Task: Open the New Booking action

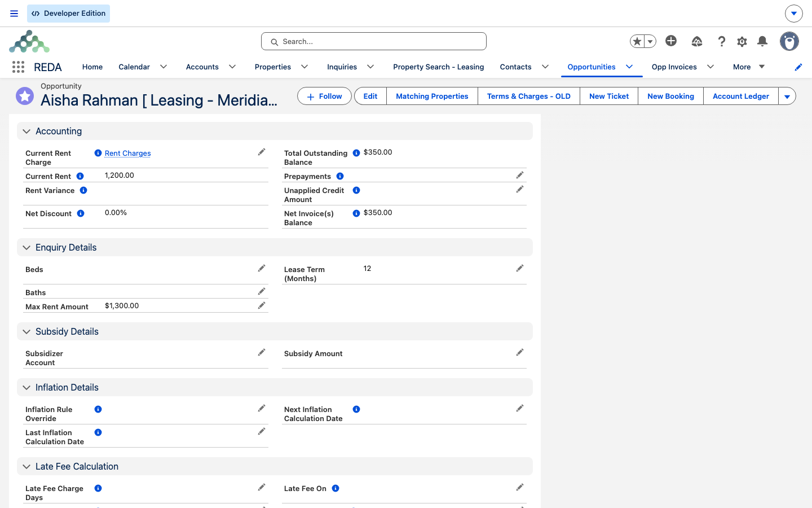Action: [x=670, y=96]
